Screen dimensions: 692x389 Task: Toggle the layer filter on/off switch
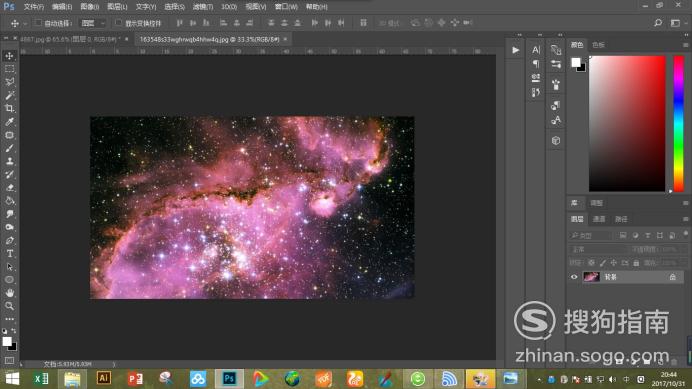click(x=685, y=233)
